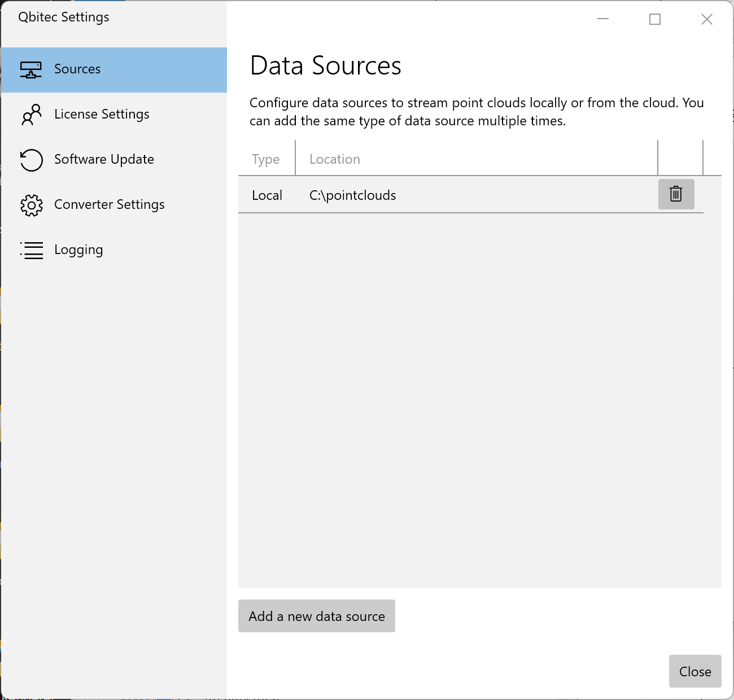Switch to the Software Update page
The height and width of the screenshot is (700, 734).
104,159
